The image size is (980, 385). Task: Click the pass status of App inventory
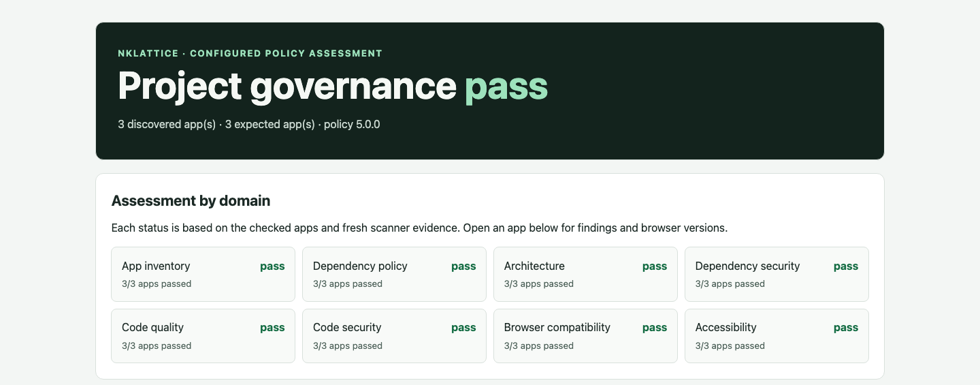coord(272,266)
